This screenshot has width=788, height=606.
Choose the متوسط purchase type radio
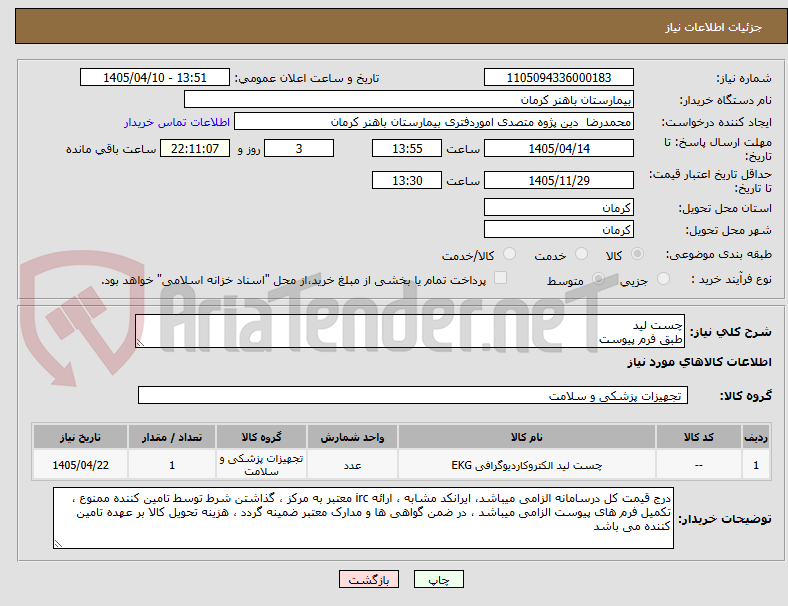(598, 279)
